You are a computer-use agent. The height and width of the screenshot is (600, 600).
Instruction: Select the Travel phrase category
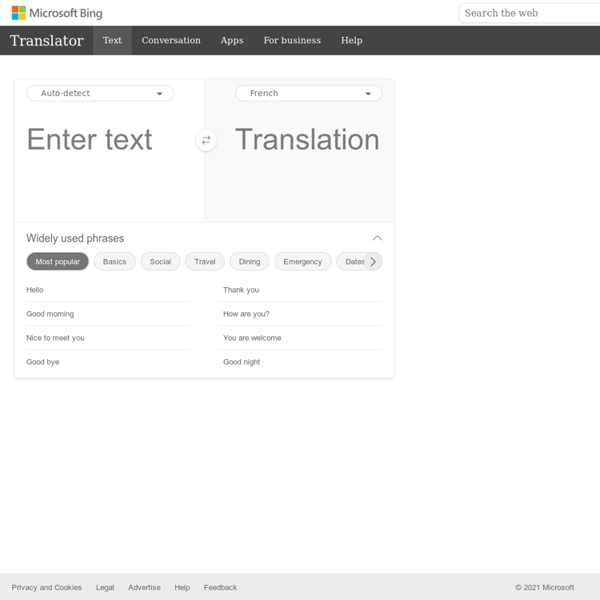point(205,262)
